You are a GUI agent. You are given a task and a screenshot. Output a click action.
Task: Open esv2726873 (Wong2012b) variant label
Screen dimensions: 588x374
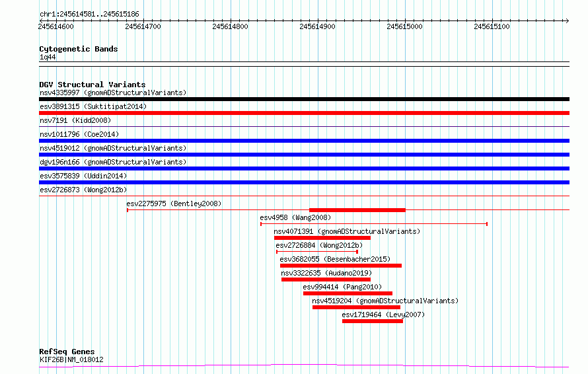click(x=83, y=190)
